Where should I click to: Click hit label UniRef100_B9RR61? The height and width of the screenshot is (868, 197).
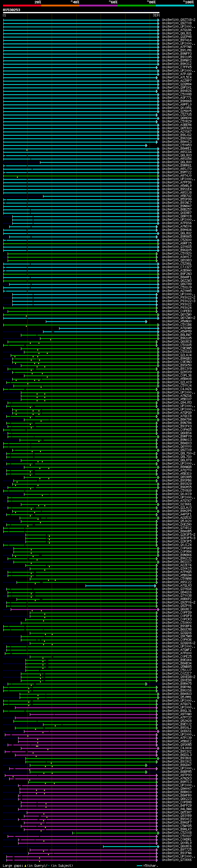(x=177, y=165)
